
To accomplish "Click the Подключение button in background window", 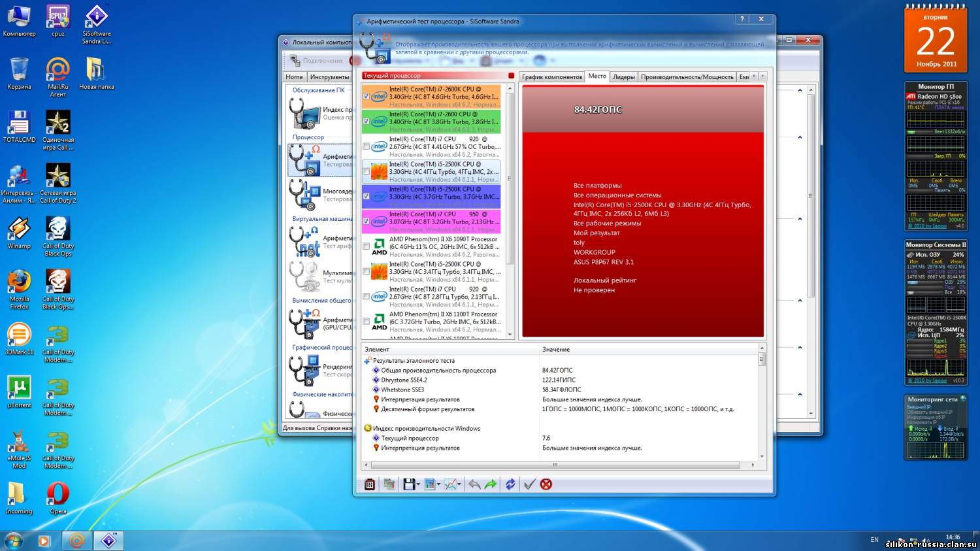I will point(318,61).
